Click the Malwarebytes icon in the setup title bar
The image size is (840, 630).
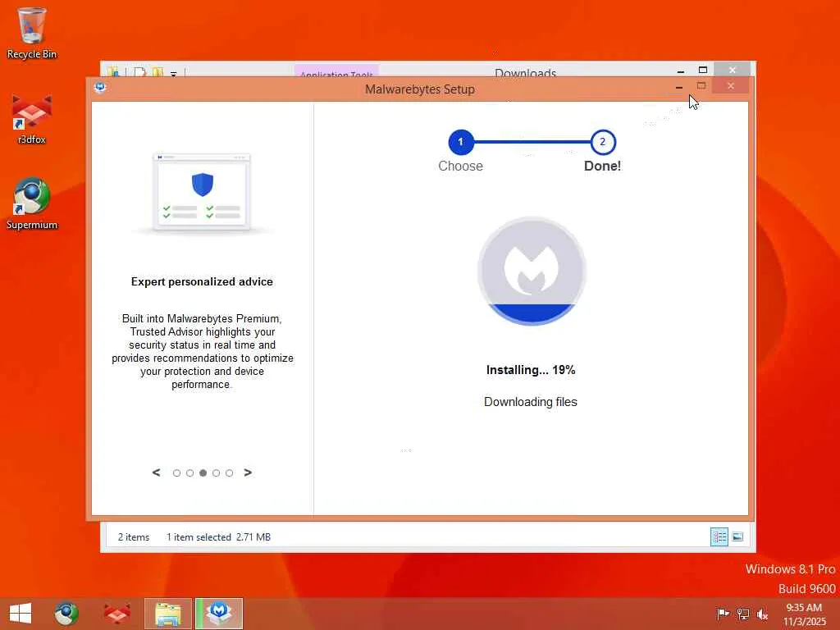click(x=100, y=87)
